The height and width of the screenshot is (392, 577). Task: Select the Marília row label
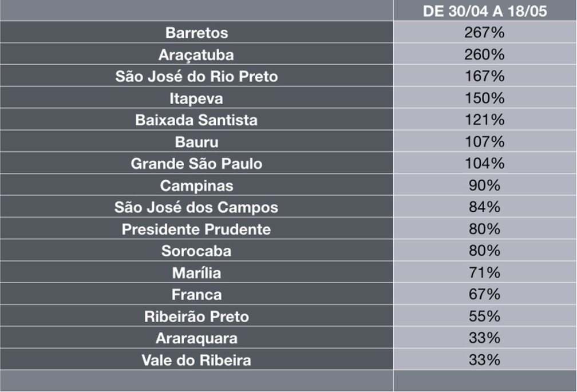pyautogui.click(x=196, y=273)
